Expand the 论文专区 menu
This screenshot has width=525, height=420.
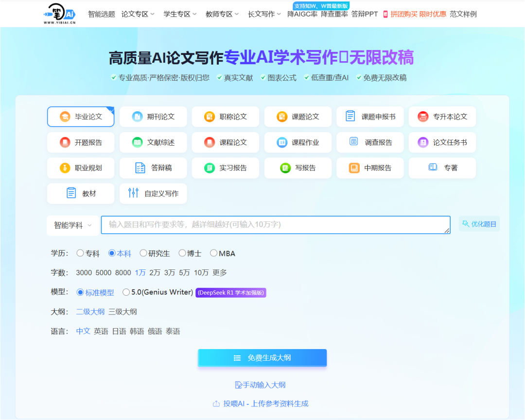click(x=138, y=14)
